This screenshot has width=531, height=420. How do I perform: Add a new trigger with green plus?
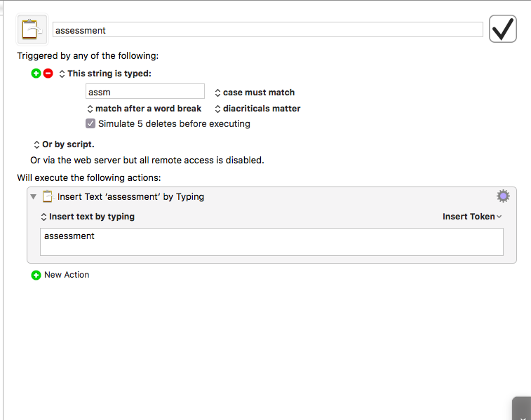[x=36, y=74]
